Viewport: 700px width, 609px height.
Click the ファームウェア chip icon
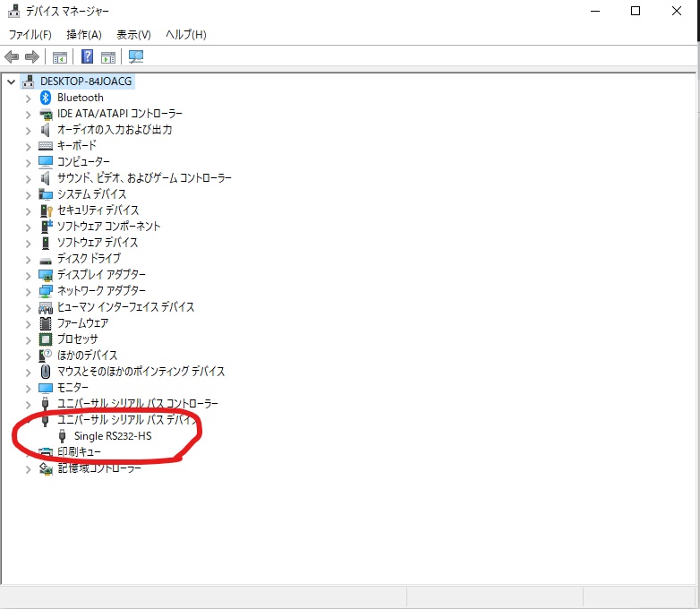click(x=46, y=323)
